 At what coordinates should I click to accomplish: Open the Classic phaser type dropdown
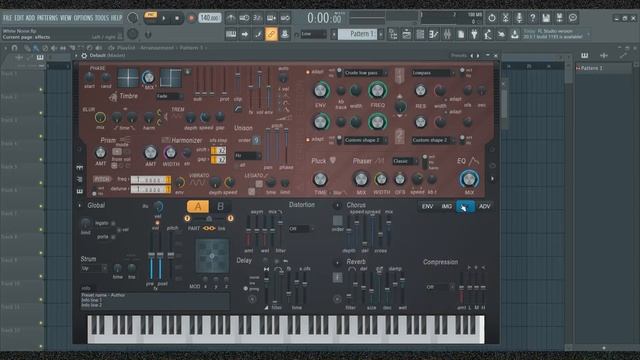click(x=404, y=161)
